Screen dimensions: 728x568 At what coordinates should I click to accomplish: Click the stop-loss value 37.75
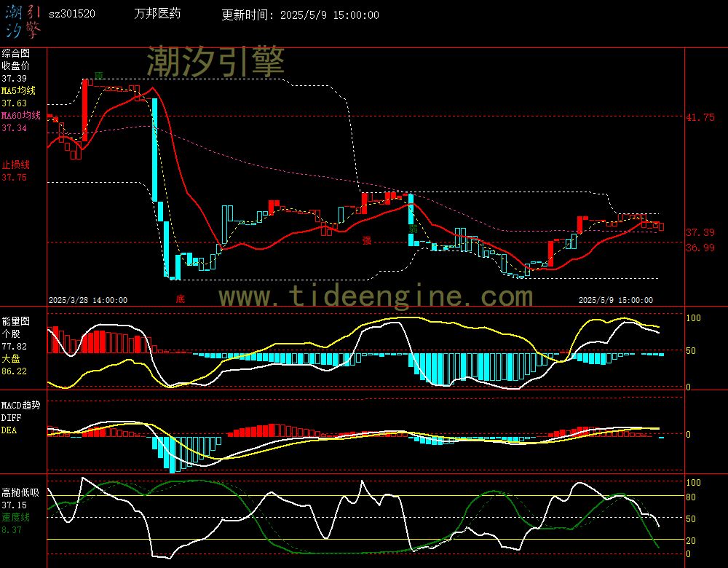14,178
